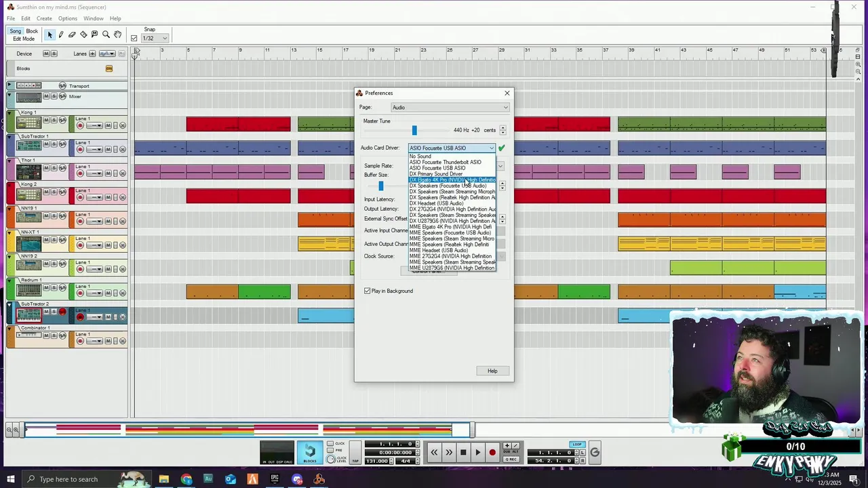Select the Hand tool
Image resolution: width=868 pixels, height=488 pixels.
pyautogui.click(x=117, y=35)
